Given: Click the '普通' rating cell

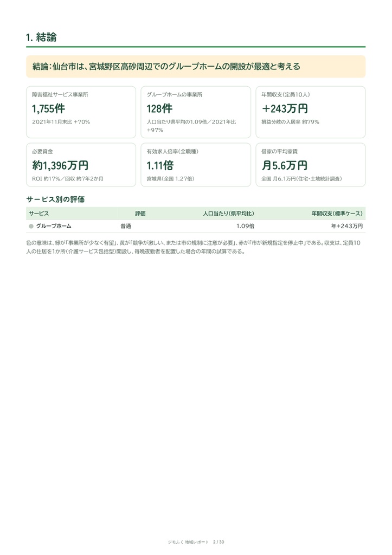Looking at the screenshot, I should 126,226.
